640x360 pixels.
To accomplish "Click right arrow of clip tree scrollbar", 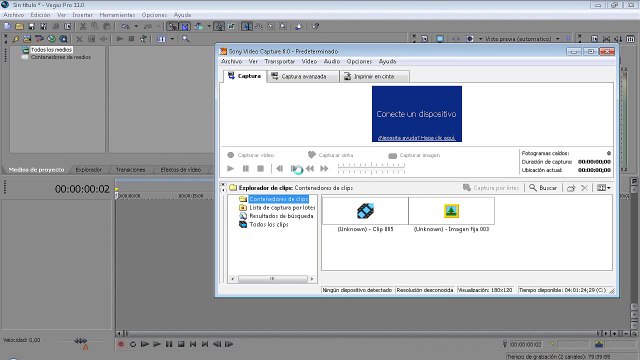I will 312,279.
